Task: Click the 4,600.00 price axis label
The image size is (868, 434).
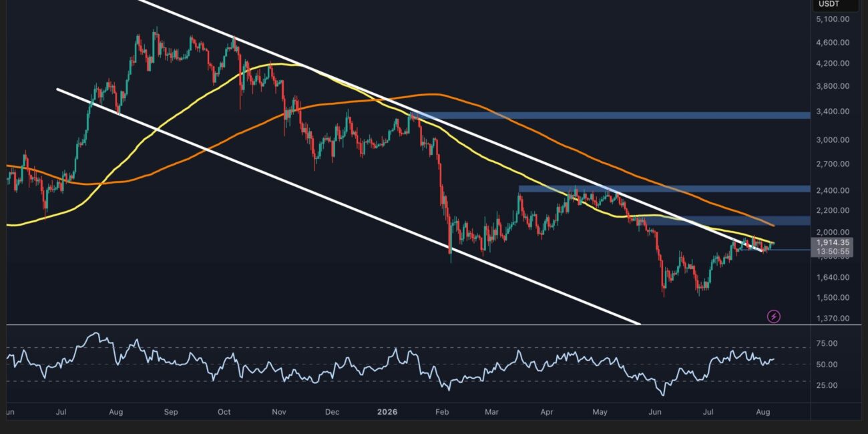Action: coord(833,43)
